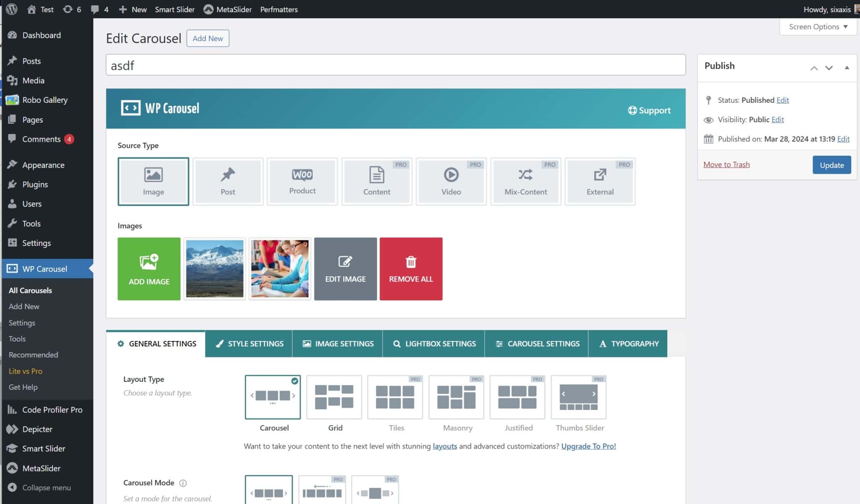Select the snowy mountain image thumbnail
This screenshot has width=860, height=504.
click(215, 269)
